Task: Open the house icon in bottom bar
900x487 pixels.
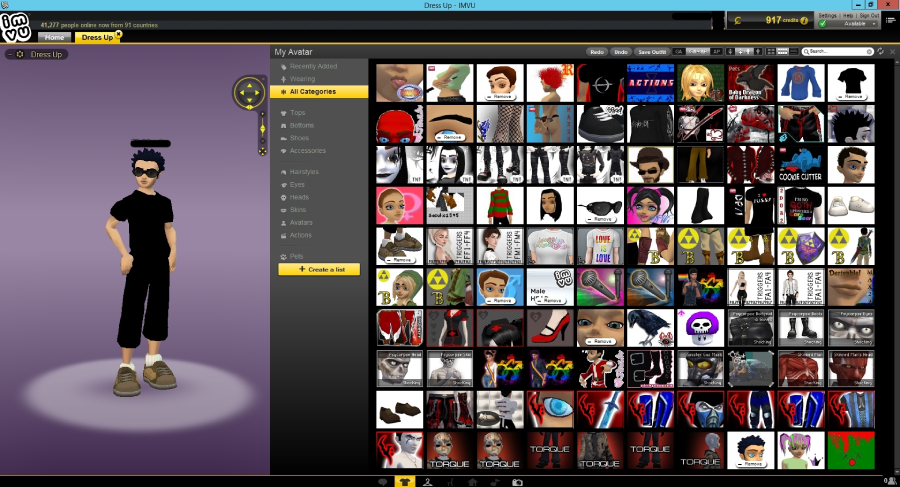Action: [472, 482]
